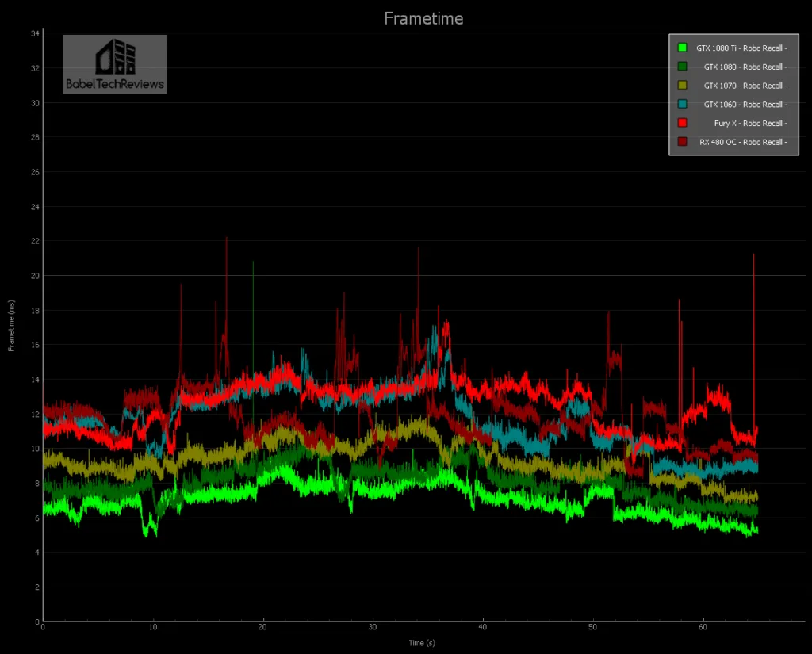The image size is (812, 654).
Task: Click the bright green GTX 1080 Ti legend swatch
Action: point(682,48)
